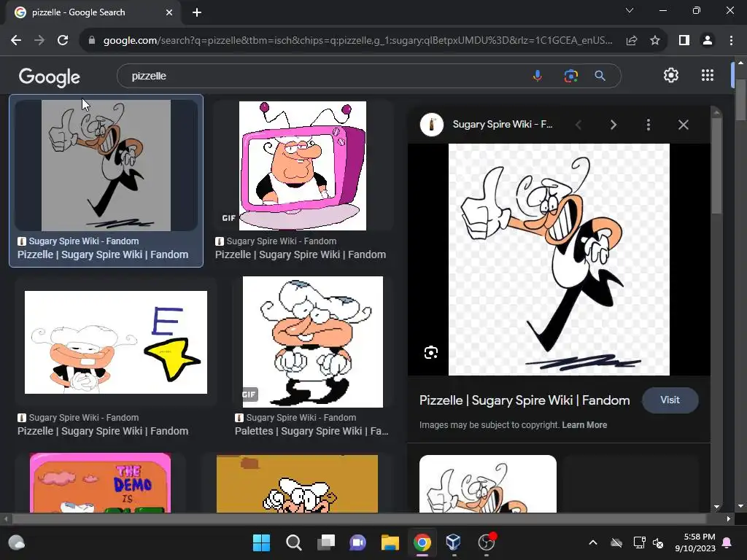The height and width of the screenshot is (560, 747).
Task: Open the Chat app on the taskbar
Action: pyautogui.click(x=357, y=542)
